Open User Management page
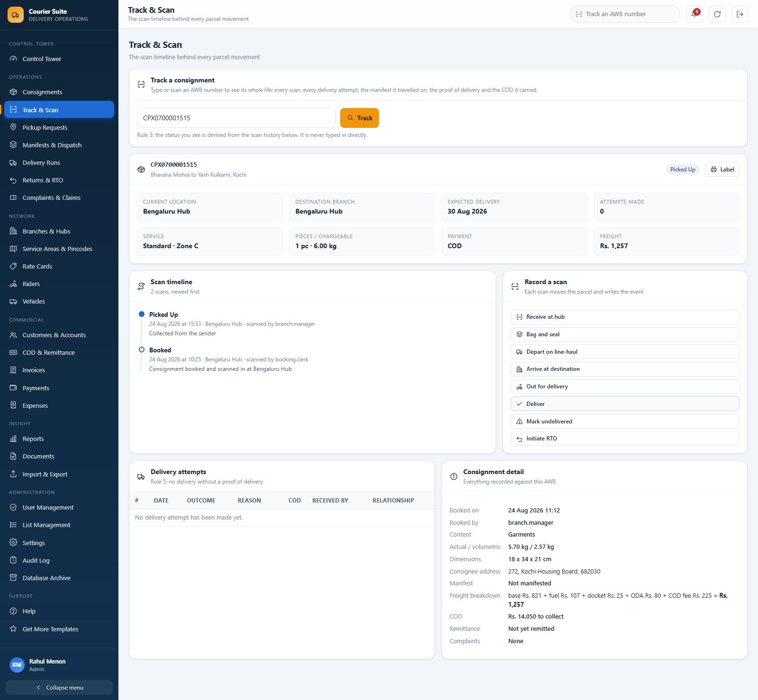Viewport: 758px width, 700px height. 59,507
